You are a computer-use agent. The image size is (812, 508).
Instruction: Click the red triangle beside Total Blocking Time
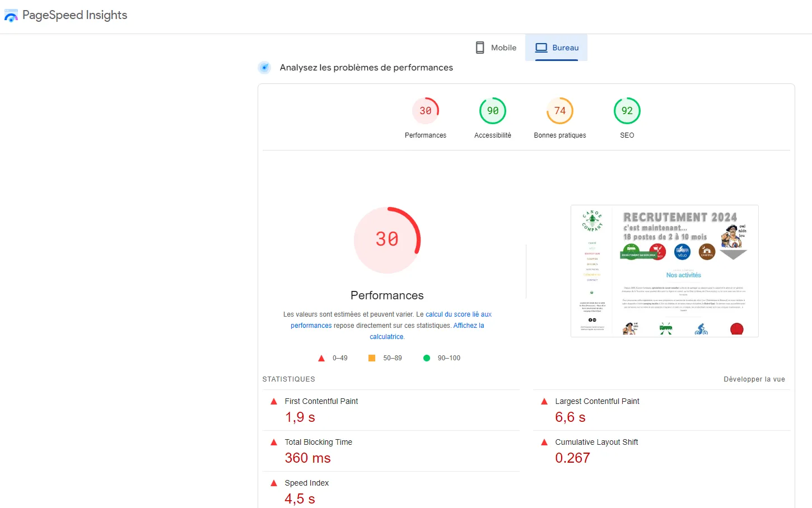click(274, 441)
